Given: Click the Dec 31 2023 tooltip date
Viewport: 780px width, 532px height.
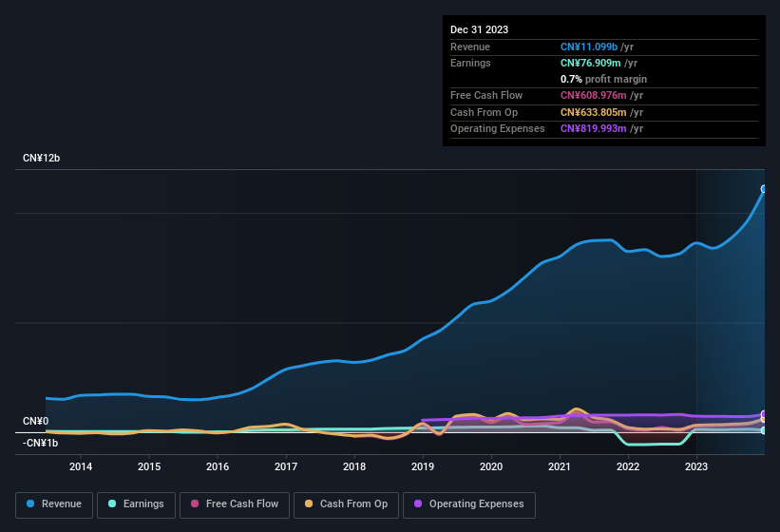Looking at the screenshot, I should click(x=479, y=29).
